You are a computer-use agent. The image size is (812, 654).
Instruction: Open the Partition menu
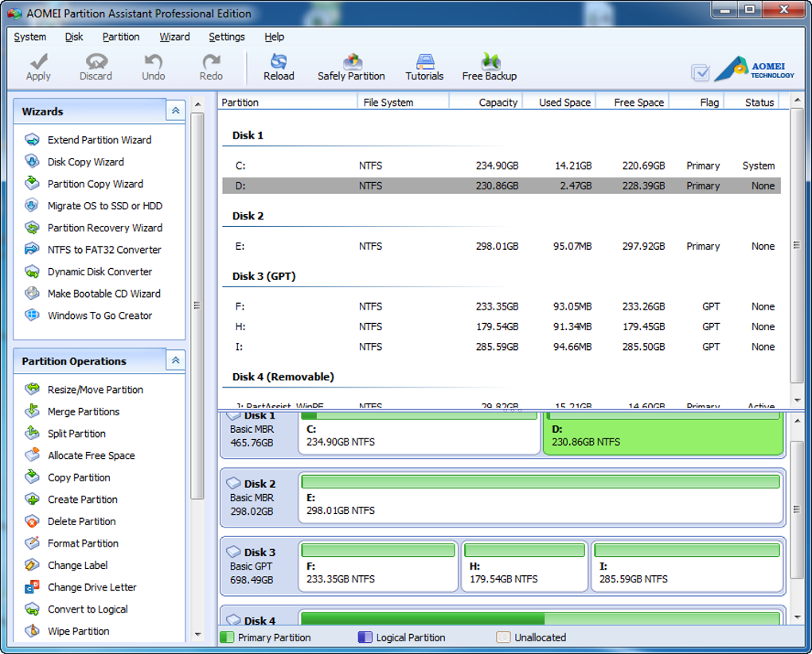click(x=121, y=37)
